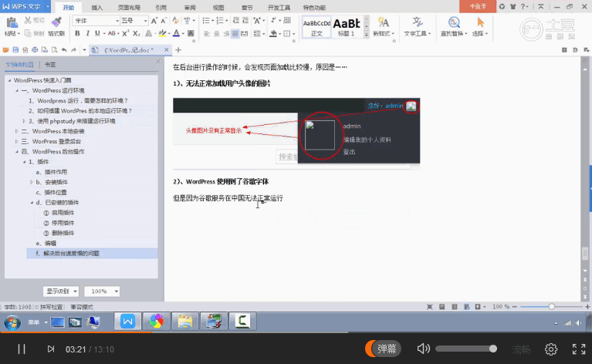Skip to the next video
592x364 pixels.
tap(51, 349)
